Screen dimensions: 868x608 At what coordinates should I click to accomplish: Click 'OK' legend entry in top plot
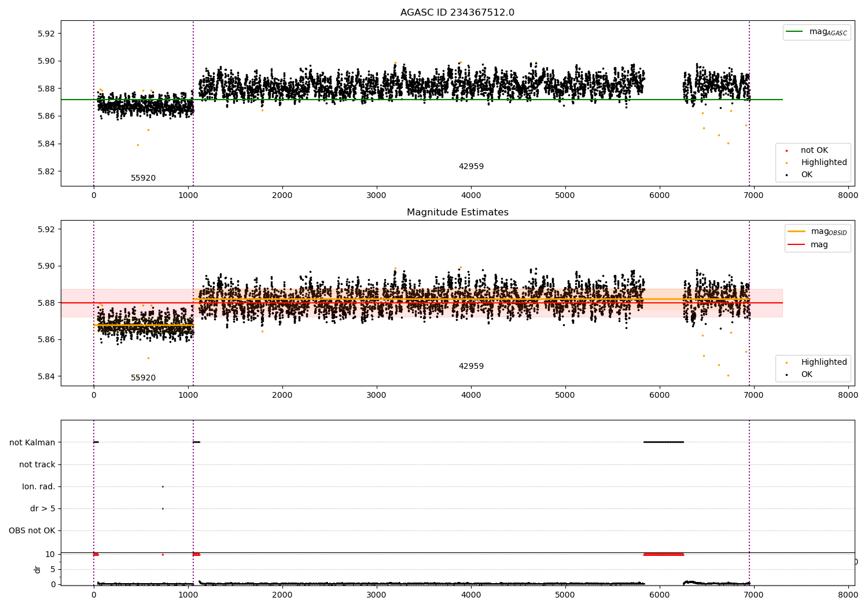[x=799, y=175]
